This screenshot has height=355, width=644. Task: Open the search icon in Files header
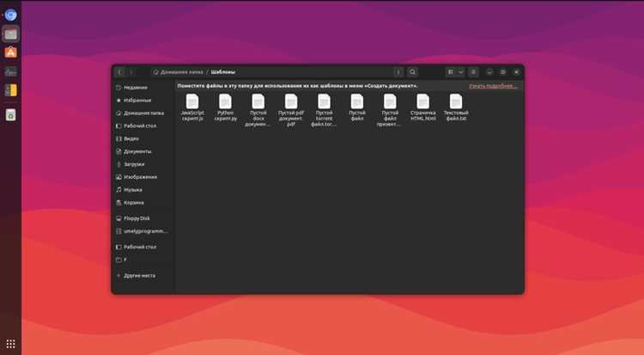coord(412,72)
